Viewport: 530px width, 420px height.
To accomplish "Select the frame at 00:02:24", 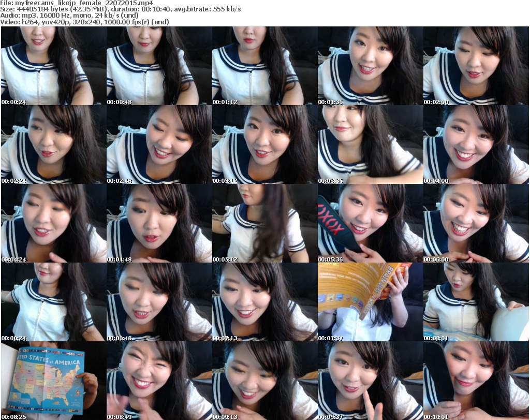I will (54, 144).
